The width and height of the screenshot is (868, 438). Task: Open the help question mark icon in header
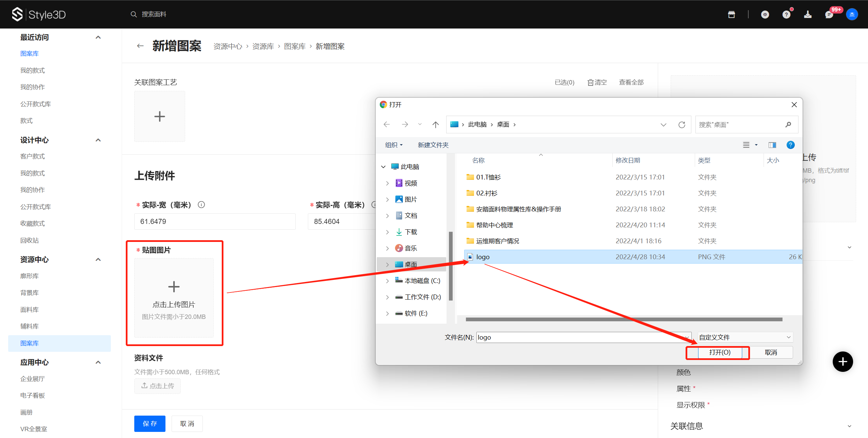[786, 15]
